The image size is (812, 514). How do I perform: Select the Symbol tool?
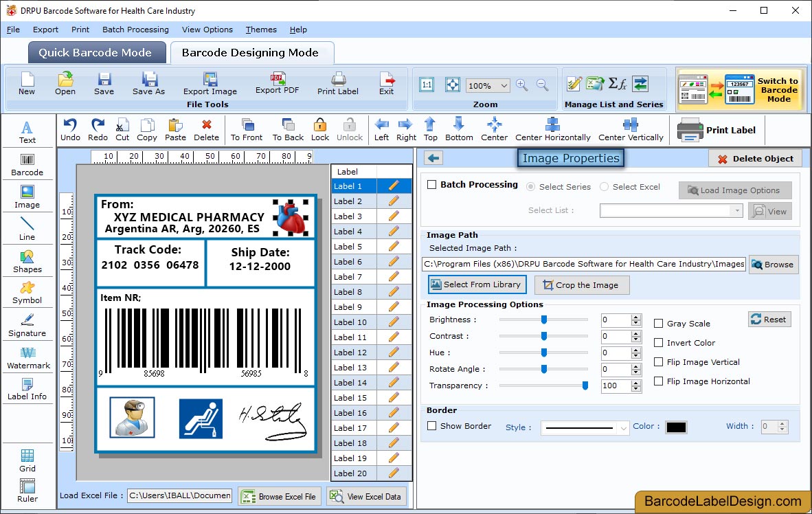coord(27,293)
